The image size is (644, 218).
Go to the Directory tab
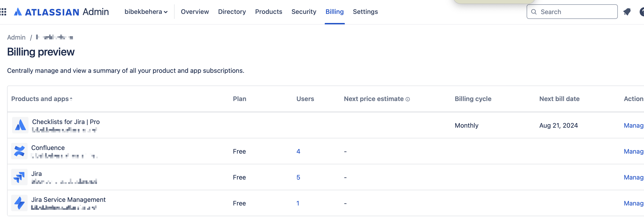click(x=232, y=12)
